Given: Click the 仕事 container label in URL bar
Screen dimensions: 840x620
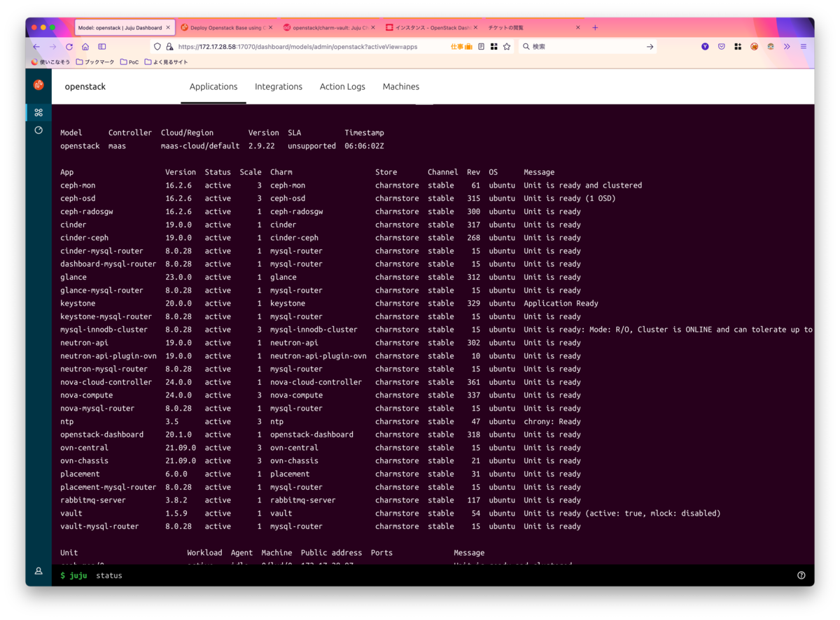Looking at the screenshot, I should click(461, 47).
